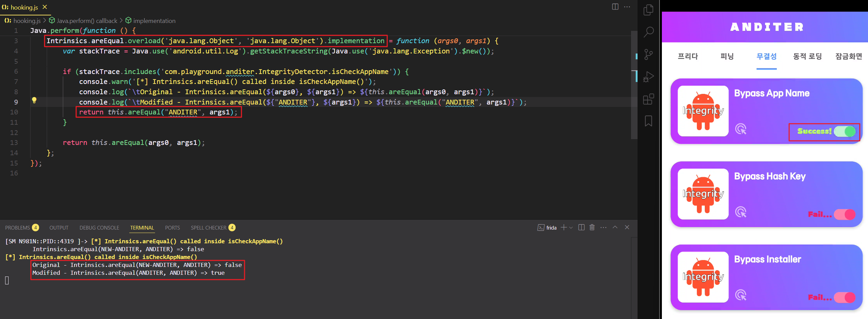Open the 프리다 tab in ANDITER app

pyautogui.click(x=688, y=56)
